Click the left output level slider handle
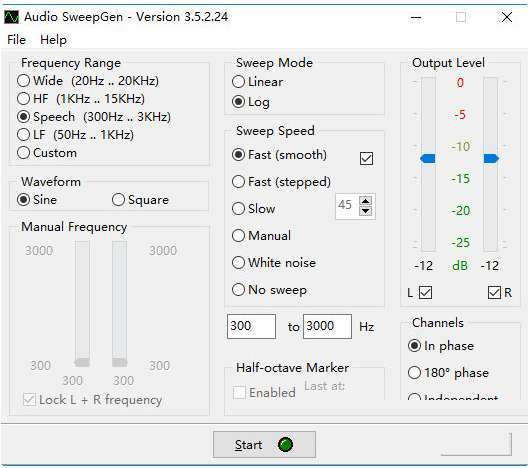The image size is (528, 468). pyautogui.click(x=428, y=158)
